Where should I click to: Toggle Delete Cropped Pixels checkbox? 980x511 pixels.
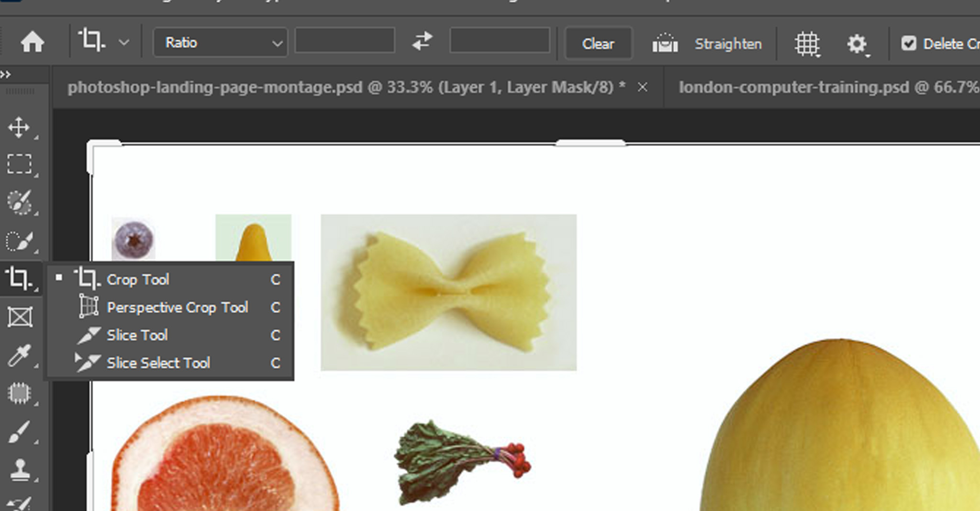(909, 44)
